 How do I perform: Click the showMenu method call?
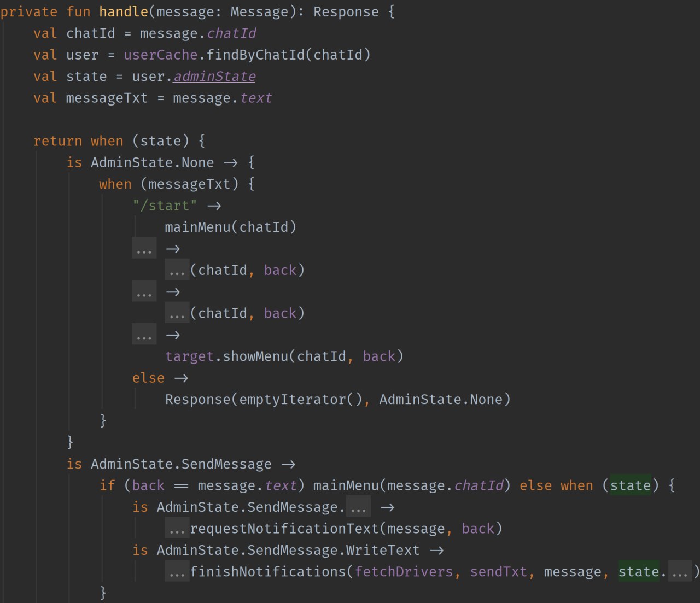point(255,356)
